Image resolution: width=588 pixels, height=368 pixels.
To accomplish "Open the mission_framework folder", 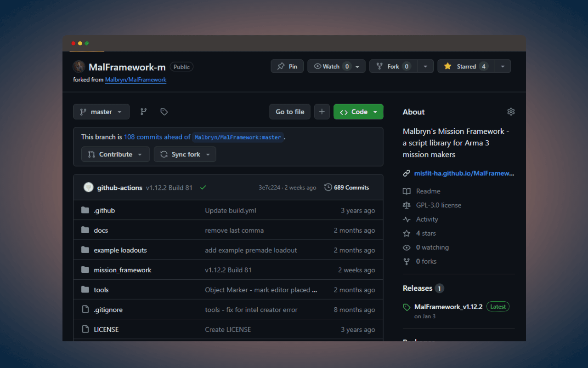I will coord(122,270).
